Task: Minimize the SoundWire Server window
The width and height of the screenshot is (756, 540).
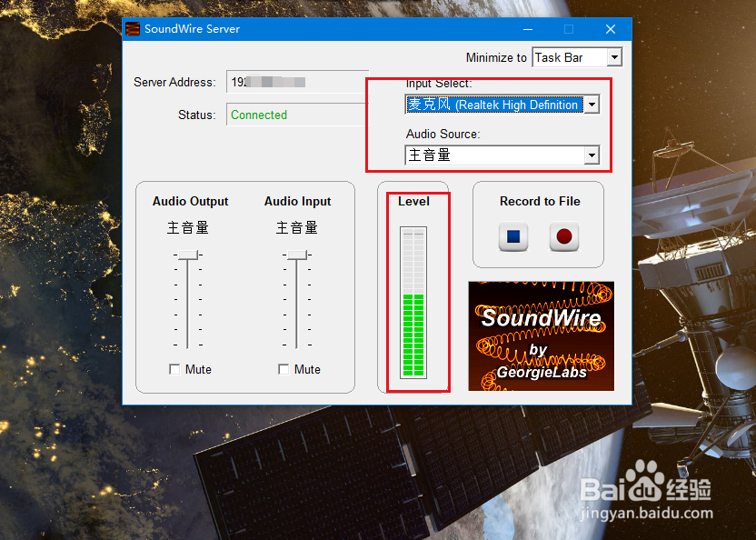Action: click(528, 29)
